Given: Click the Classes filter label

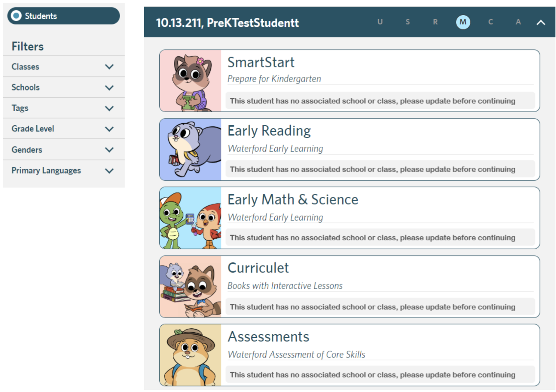Looking at the screenshot, I should point(25,67).
